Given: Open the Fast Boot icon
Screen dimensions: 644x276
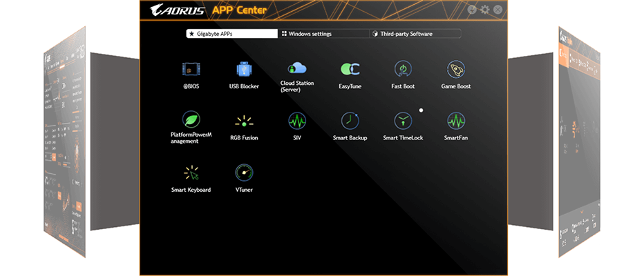Looking at the screenshot, I should [x=403, y=69].
